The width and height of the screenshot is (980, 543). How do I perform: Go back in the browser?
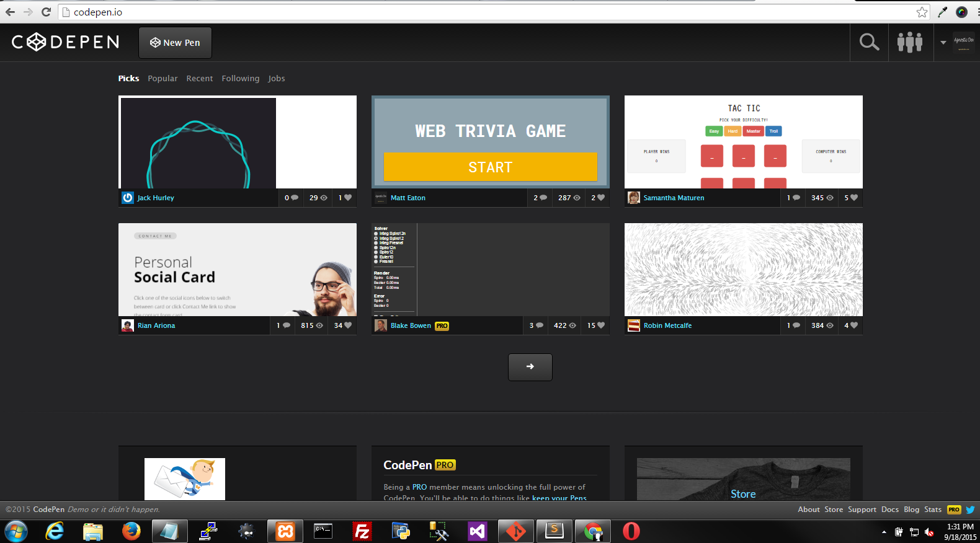[x=10, y=12]
